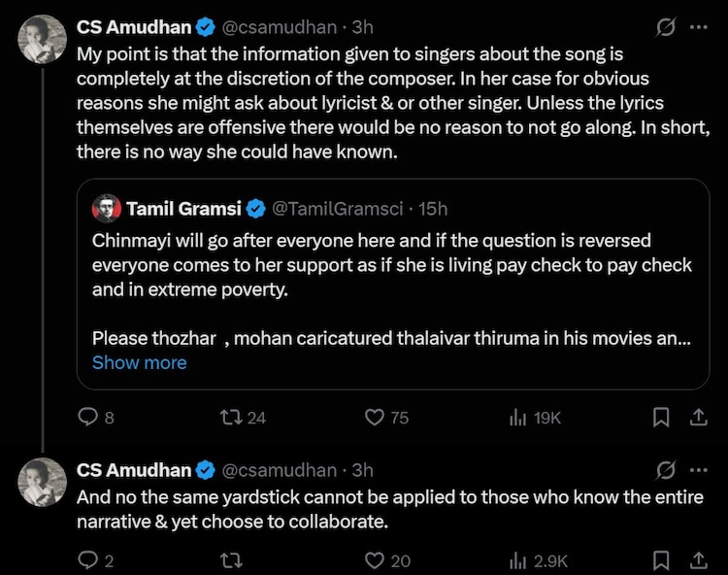728x575 pixels.
Task: Like the first tweet with 75 likes
Action: [375, 418]
